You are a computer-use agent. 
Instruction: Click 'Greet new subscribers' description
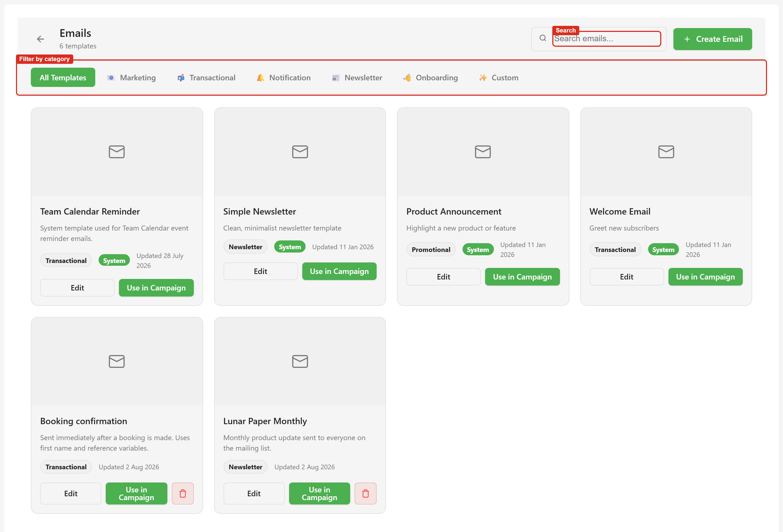[x=624, y=228]
